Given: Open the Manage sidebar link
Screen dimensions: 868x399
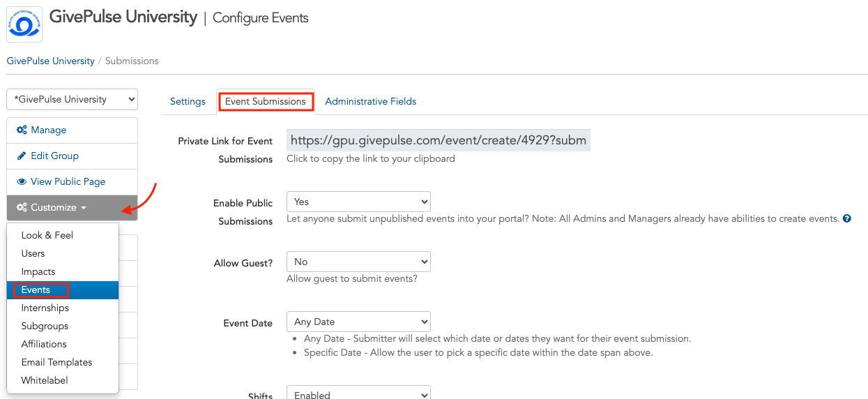Looking at the screenshot, I should coord(72,130).
